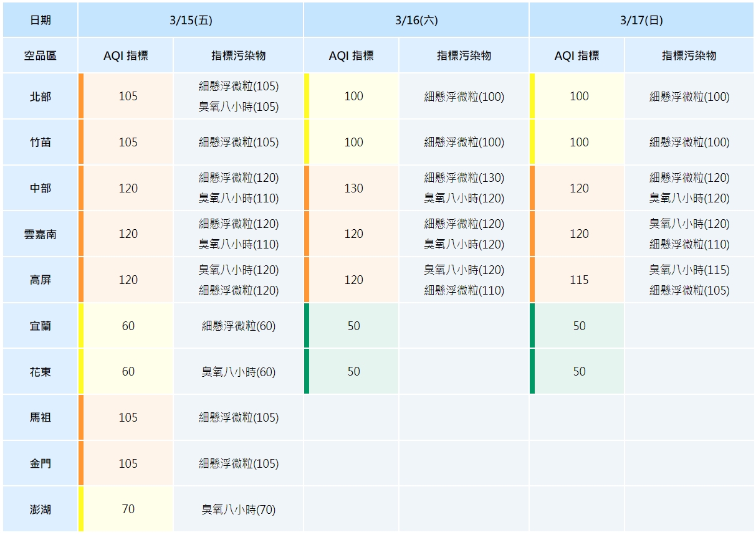Select 高屏 AQI value 115 for 3/17
The image size is (756, 535).
point(579,280)
